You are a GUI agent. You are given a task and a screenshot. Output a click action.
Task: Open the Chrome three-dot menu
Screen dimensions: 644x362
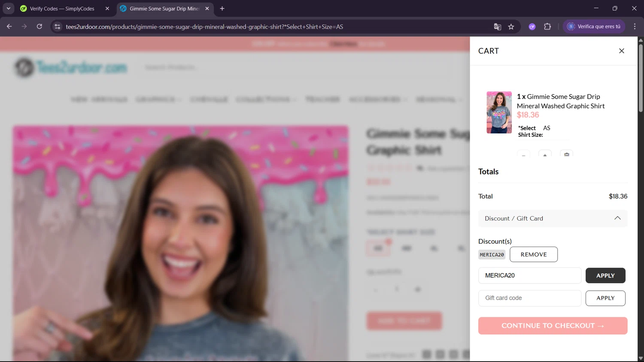pyautogui.click(x=635, y=27)
